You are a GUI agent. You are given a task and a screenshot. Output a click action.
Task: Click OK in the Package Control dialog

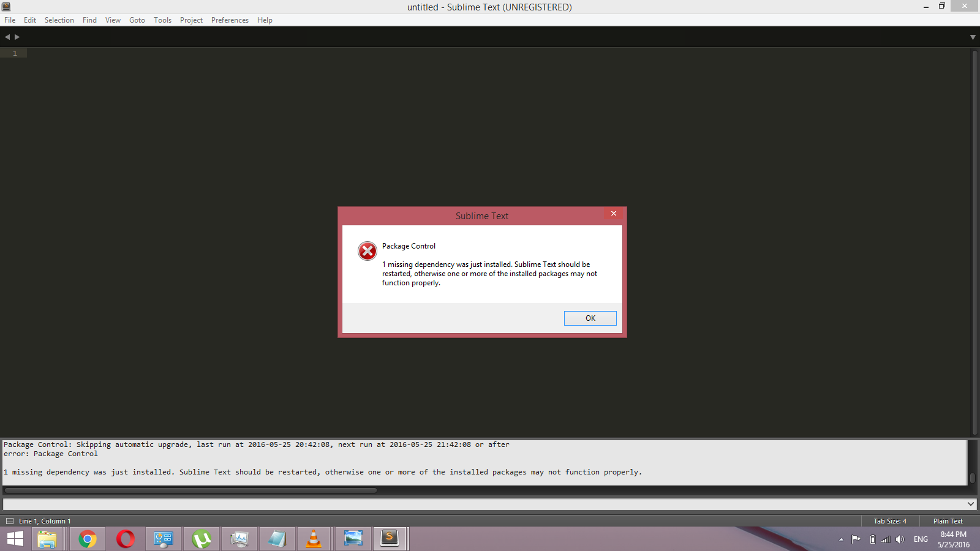[x=590, y=318]
